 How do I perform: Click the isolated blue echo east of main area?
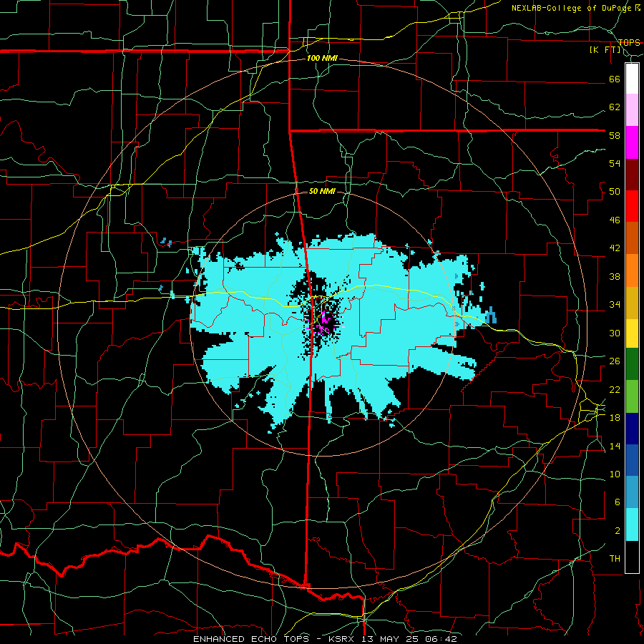491,316
